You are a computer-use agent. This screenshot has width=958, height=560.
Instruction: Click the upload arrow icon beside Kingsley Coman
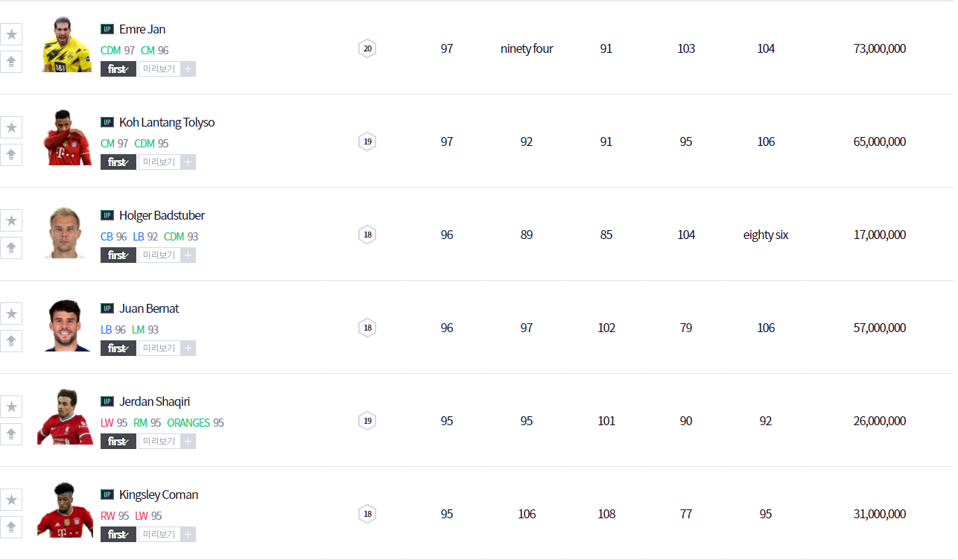(x=11, y=527)
